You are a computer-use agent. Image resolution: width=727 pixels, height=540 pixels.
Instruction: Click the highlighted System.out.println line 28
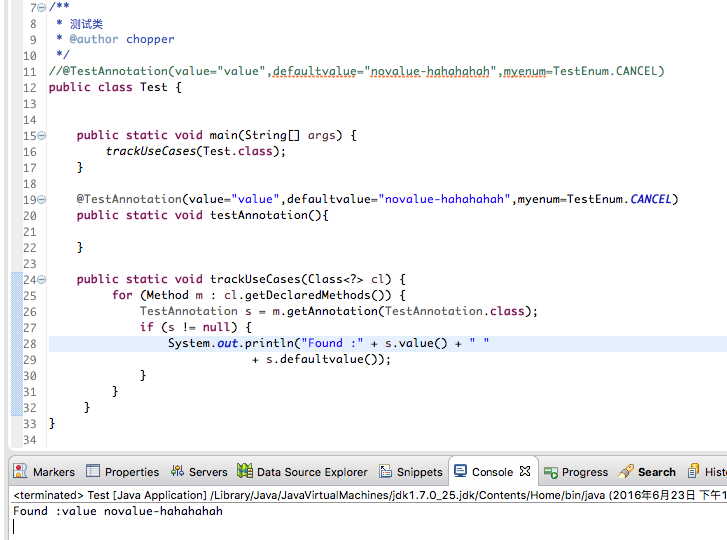pyautogui.click(x=328, y=343)
